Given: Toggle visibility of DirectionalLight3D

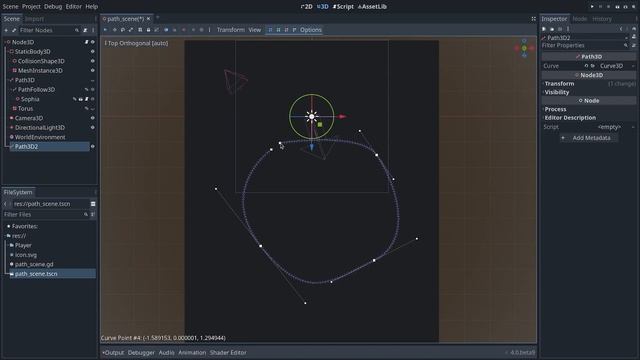Looking at the screenshot, I should point(93,127).
